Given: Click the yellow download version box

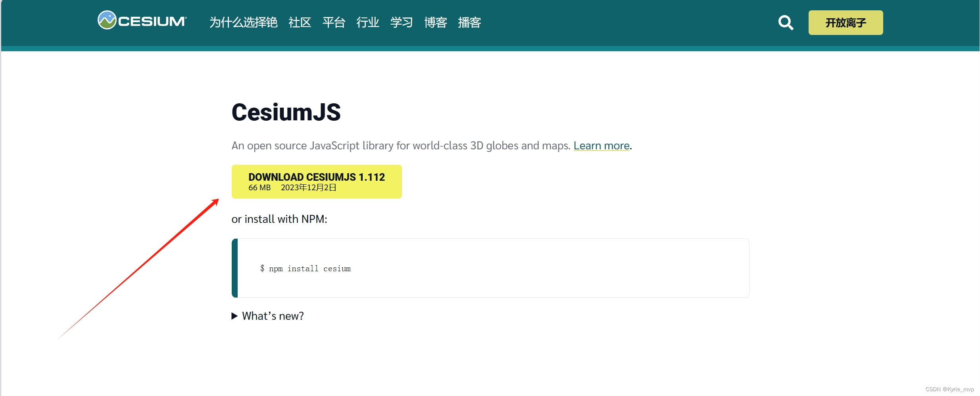Looking at the screenshot, I should click(316, 182).
